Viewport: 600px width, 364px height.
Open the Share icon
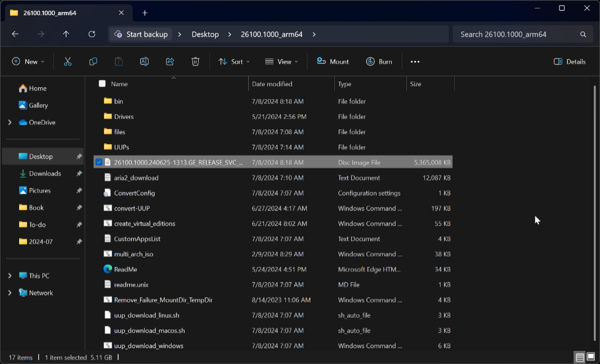coord(169,61)
